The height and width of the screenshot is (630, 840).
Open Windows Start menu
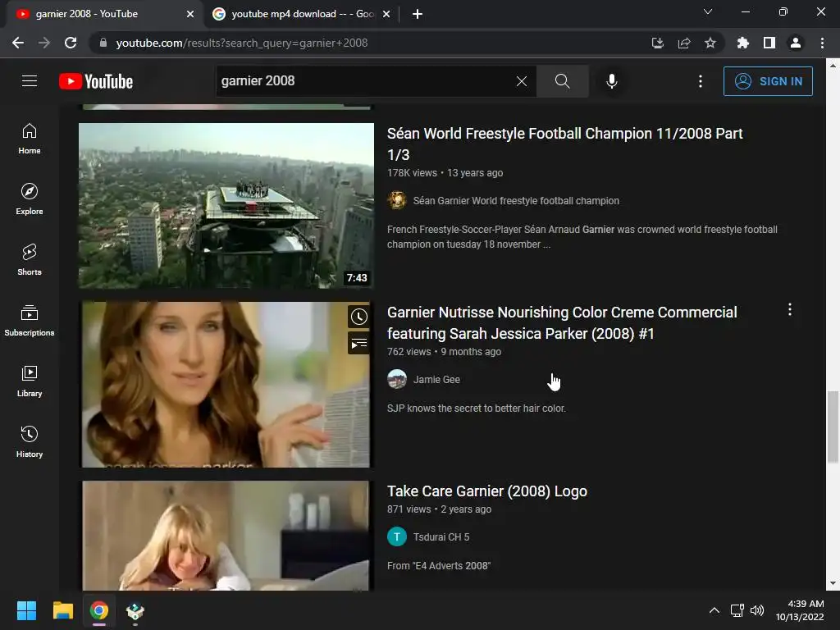[x=26, y=610]
